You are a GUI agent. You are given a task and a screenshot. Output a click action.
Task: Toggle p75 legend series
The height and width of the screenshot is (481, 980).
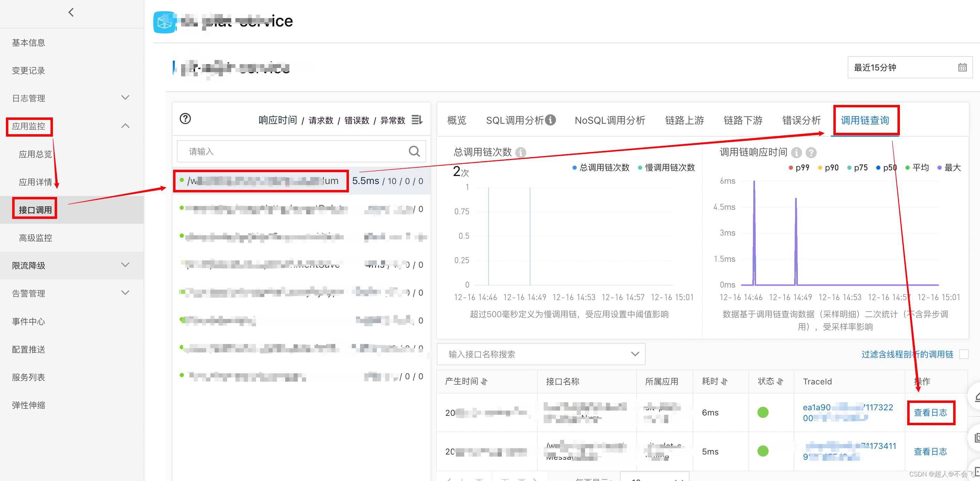click(857, 168)
